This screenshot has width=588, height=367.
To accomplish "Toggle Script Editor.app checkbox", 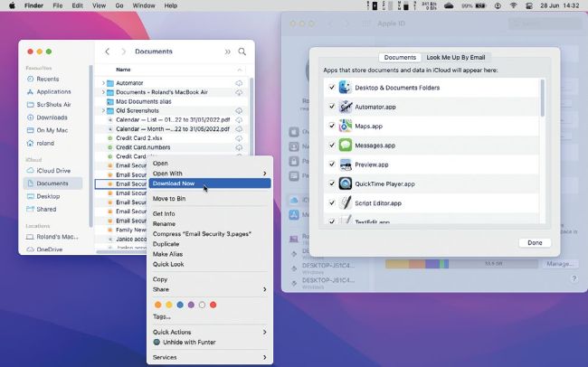I will 332,202.
